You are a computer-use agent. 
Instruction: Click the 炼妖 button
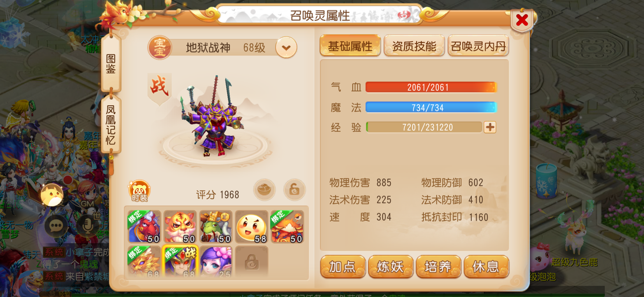(391, 267)
